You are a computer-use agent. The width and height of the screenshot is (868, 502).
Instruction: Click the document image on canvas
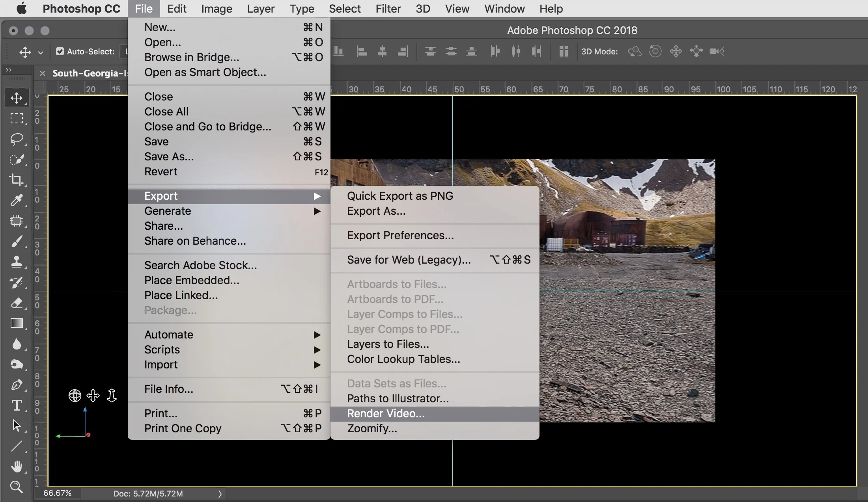pyautogui.click(x=627, y=291)
